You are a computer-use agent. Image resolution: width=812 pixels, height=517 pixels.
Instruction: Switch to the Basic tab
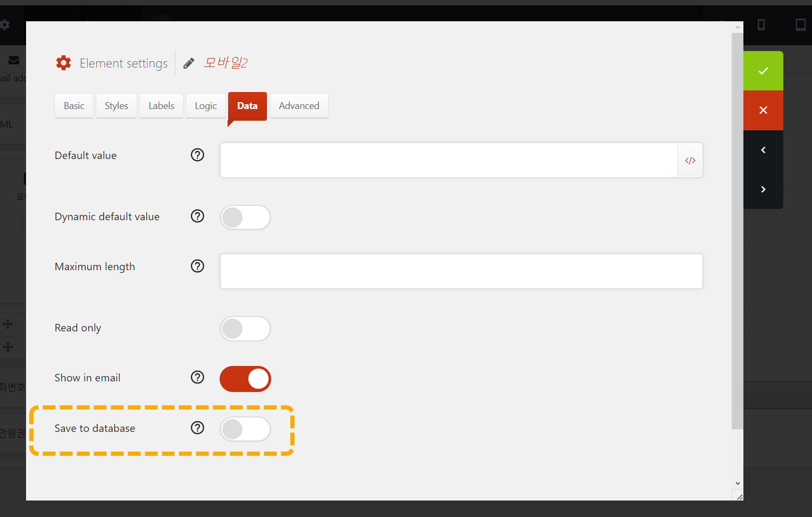pos(74,106)
